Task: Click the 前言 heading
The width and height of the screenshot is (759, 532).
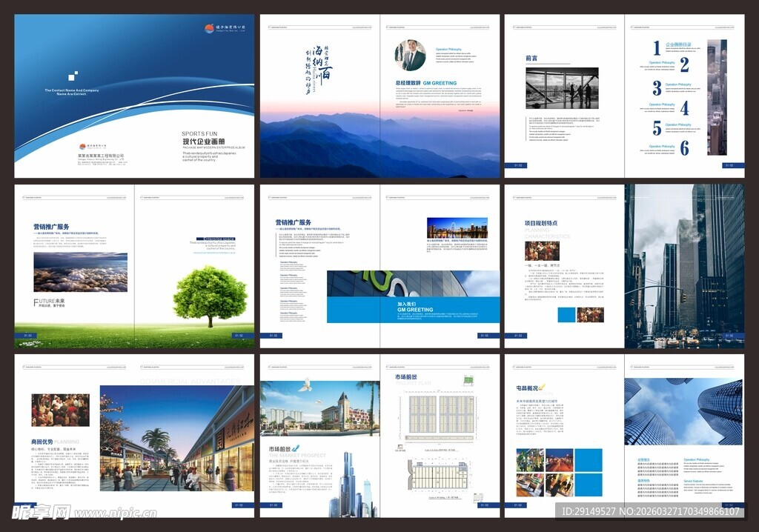Action: 531,58
